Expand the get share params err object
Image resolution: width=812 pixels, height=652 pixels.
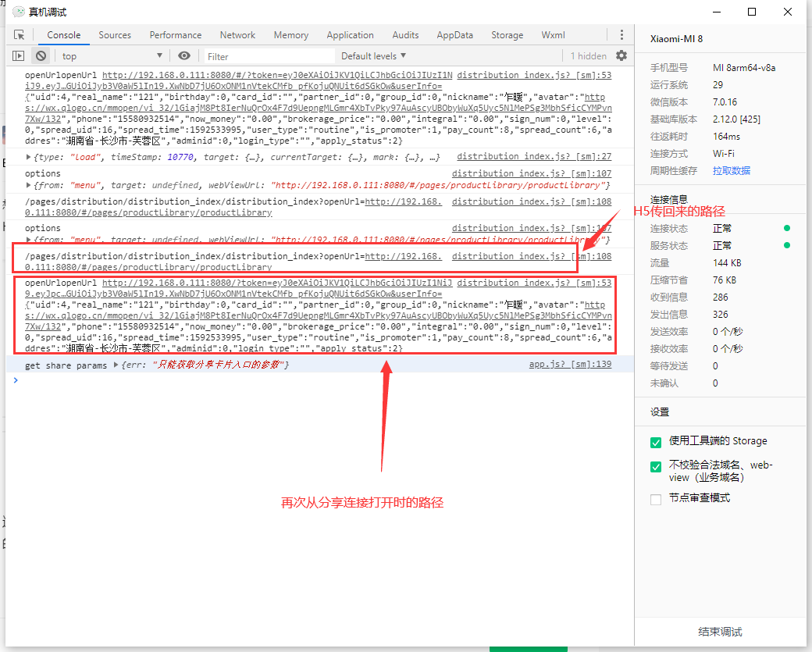tap(116, 365)
